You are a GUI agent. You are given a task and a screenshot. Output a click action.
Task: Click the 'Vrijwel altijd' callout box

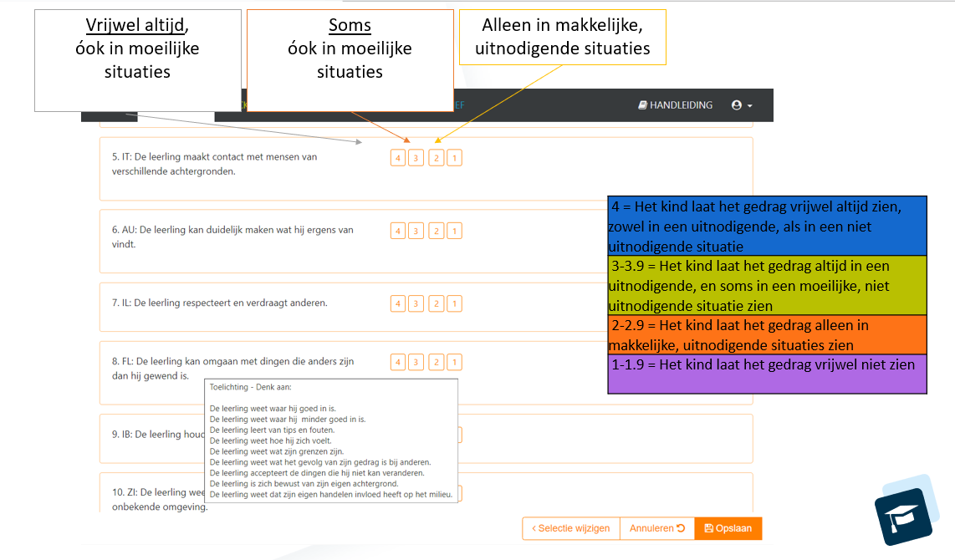137,60
